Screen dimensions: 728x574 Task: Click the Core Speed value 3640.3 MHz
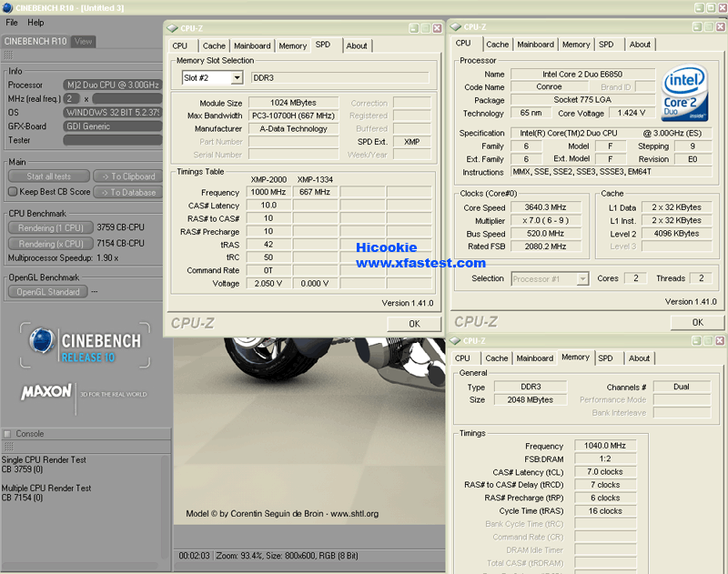click(x=545, y=207)
